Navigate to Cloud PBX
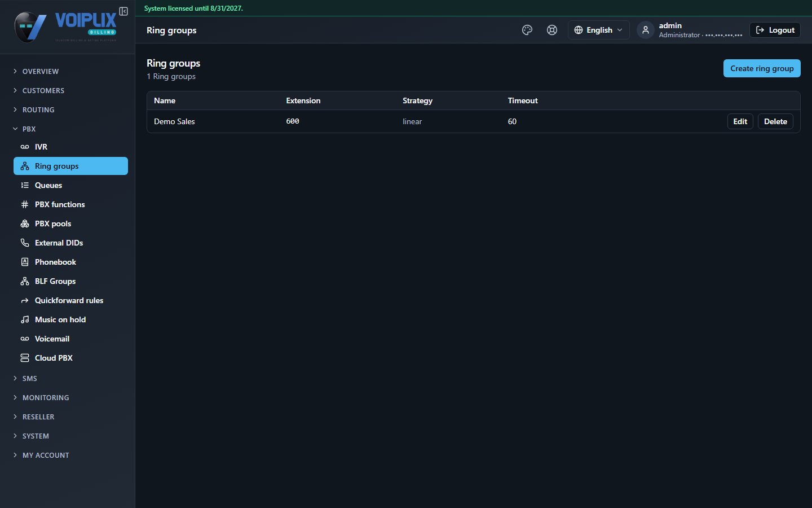 pos(70,358)
